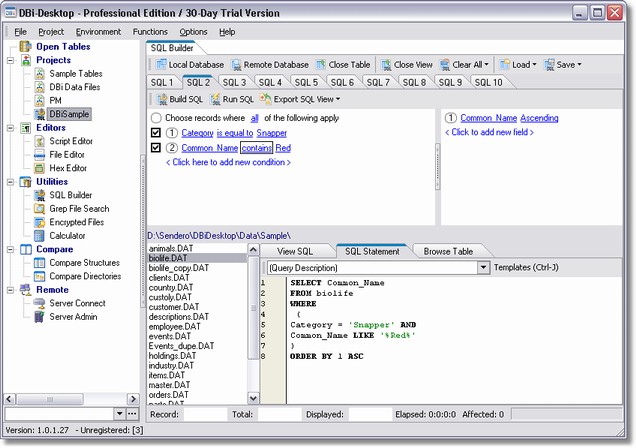Click the Compare Structures icon
Screen dimensions: 636x448
[x=39, y=263]
